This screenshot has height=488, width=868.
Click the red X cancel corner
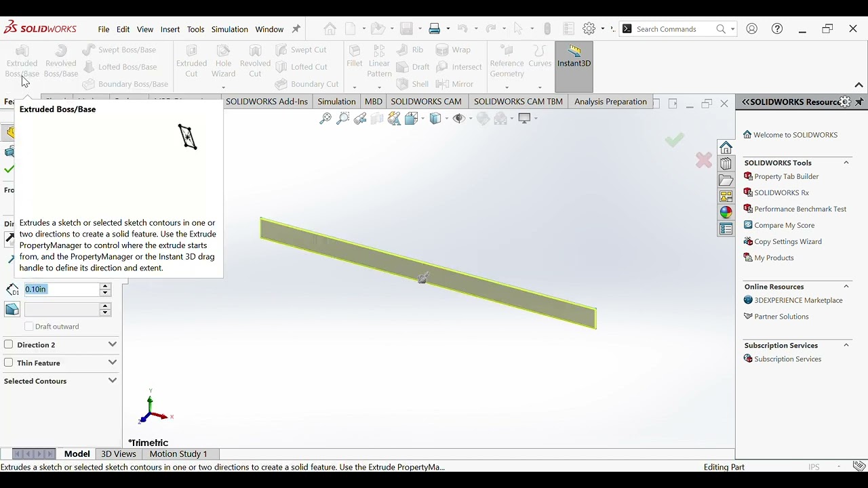(704, 160)
